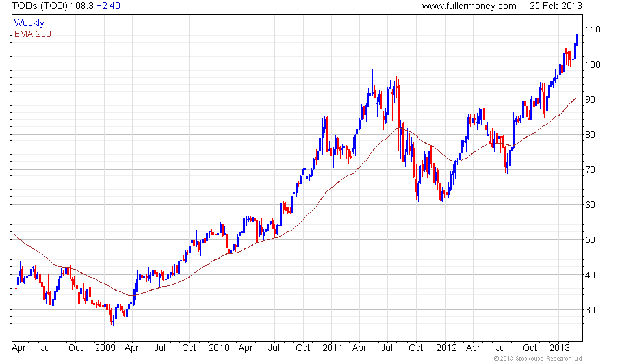Viewport: 637px width, 364px height.
Task: Click the 2012 year label on time axis
Action: (447, 348)
